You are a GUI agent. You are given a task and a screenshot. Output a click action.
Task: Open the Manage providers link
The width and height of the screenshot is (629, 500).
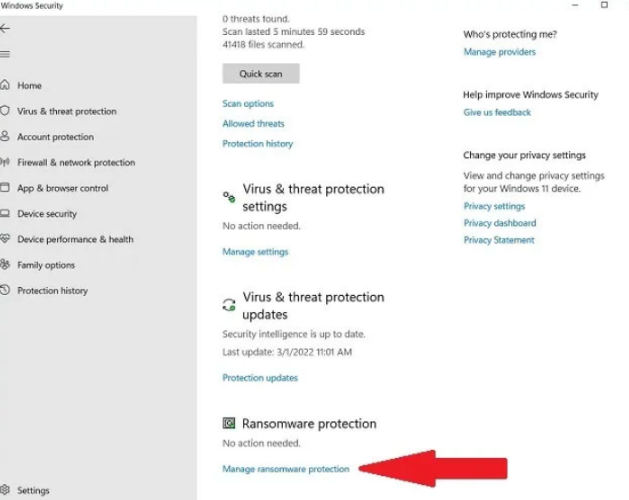point(499,52)
